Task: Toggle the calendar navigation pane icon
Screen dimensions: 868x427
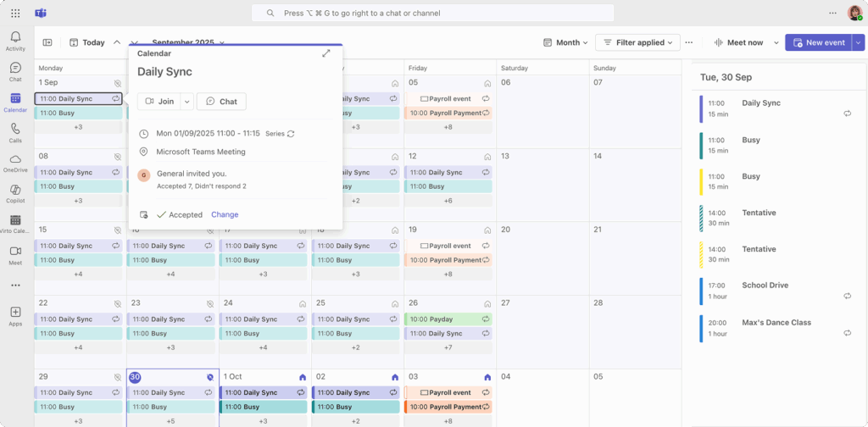Action: 47,42
